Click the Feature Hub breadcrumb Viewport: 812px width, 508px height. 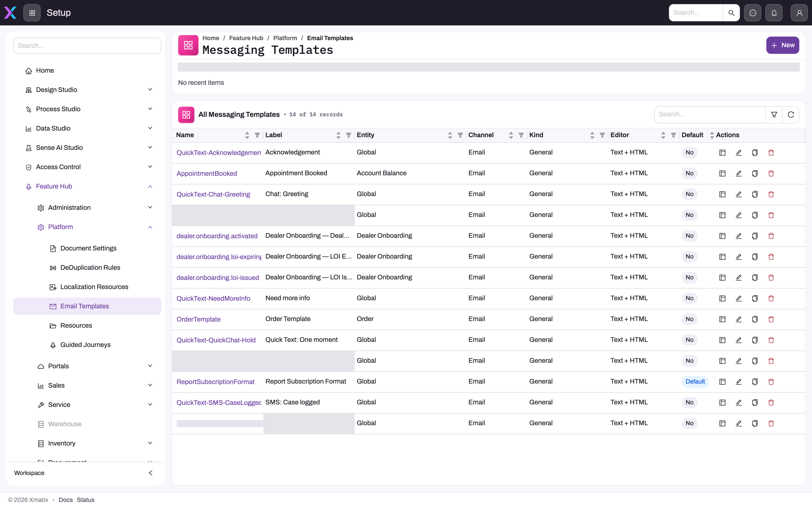pyautogui.click(x=246, y=38)
